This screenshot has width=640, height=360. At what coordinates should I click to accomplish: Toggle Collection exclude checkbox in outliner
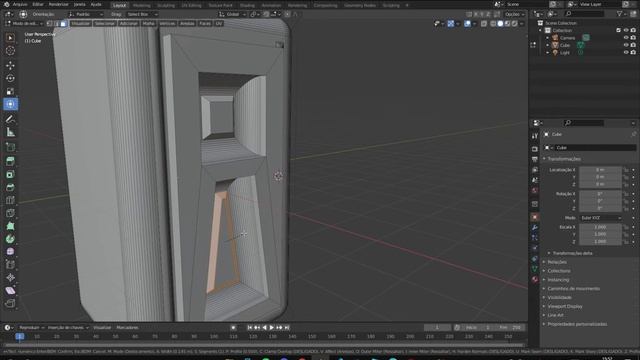(x=618, y=30)
